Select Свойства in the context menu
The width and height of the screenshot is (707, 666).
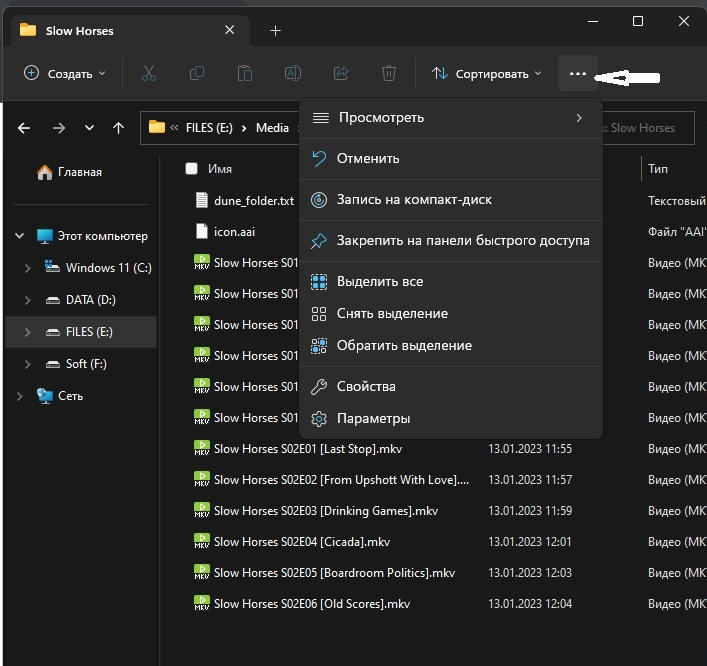[x=366, y=386]
